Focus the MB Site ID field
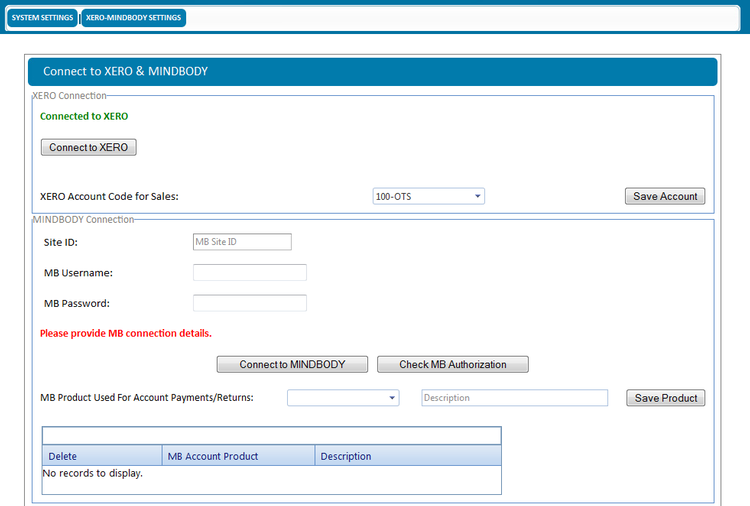 point(241,241)
